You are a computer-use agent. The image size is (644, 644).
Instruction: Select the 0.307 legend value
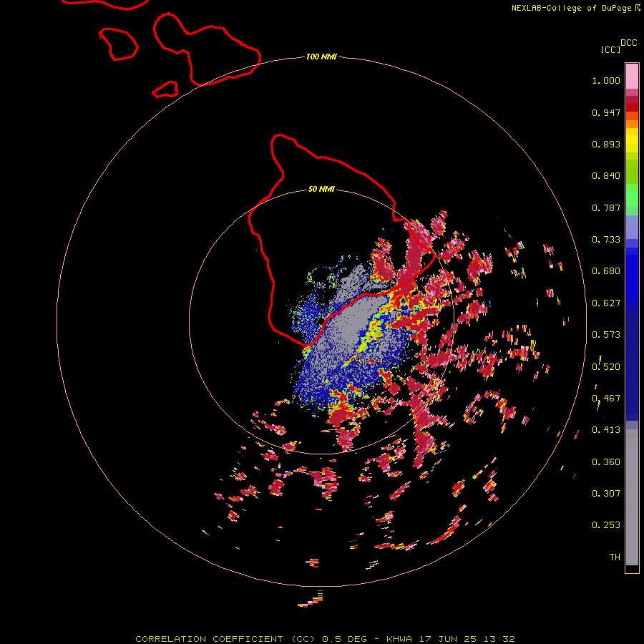coord(606,494)
